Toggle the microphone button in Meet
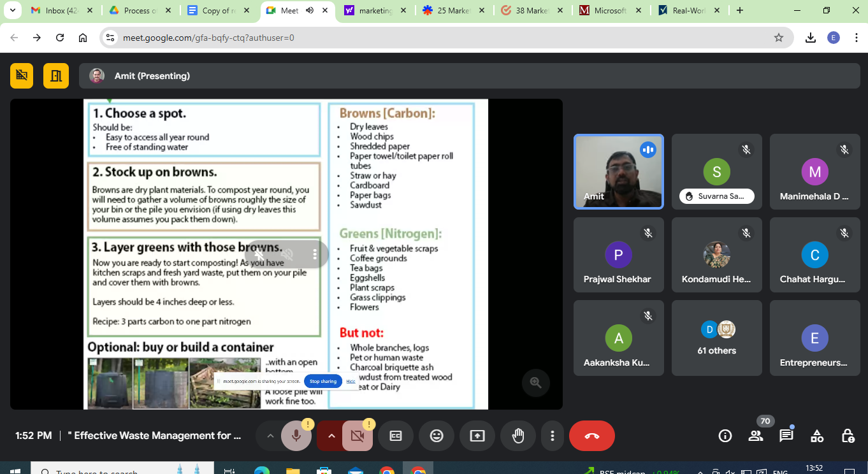 (296, 436)
